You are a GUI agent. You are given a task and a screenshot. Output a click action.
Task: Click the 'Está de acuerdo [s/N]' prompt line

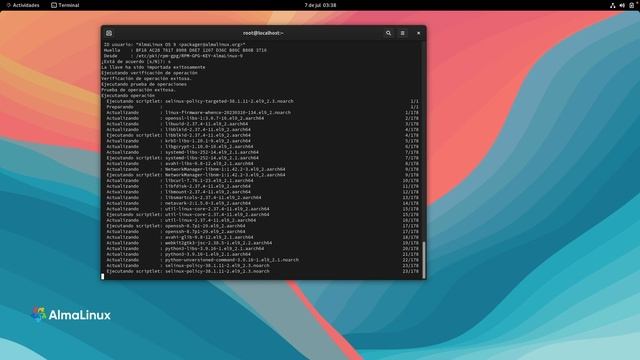tap(136, 62)
